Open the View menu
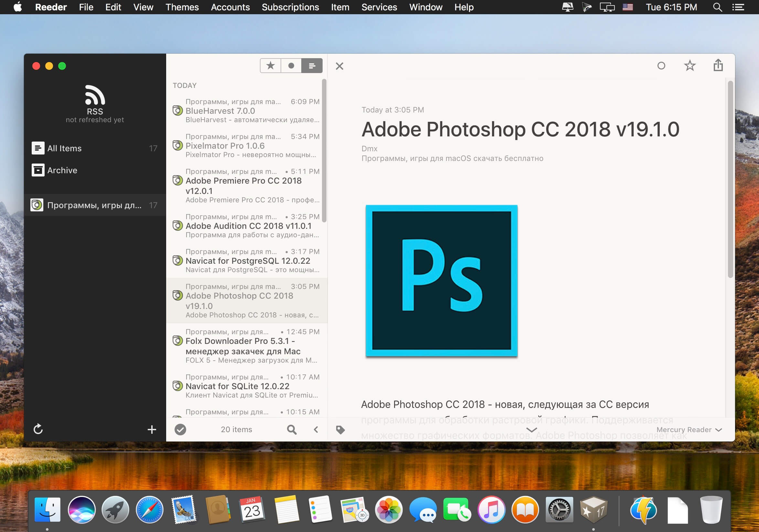 pyautogui.click(x=143, y=7)
